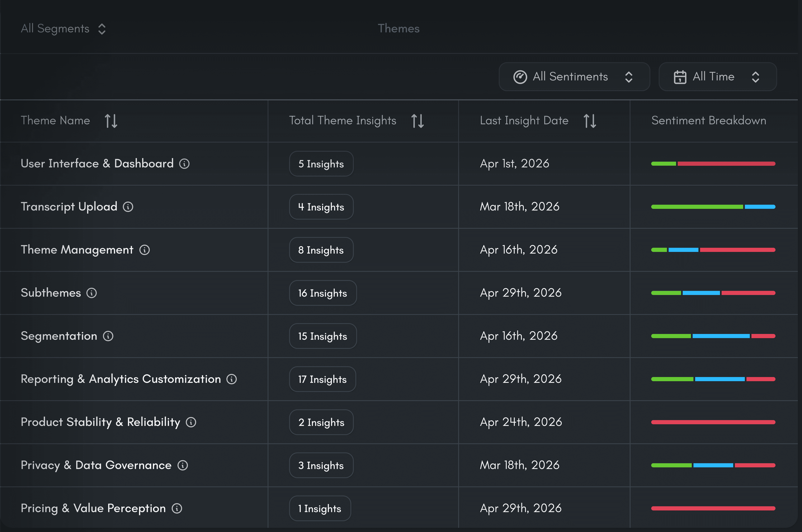Show info for Theme Management
Image resolution: width=802 pixels, height=532 pixels.
tap(145, 250)
